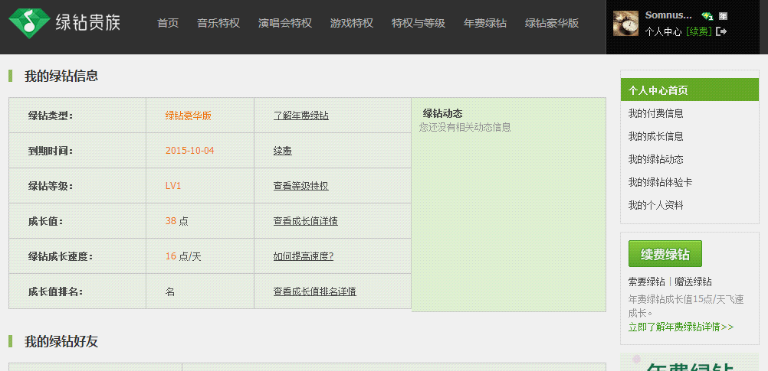Screen dimensions: 768x371
Task: Select 我的成长信息 in sidebar
Action: tap(656, 137)
